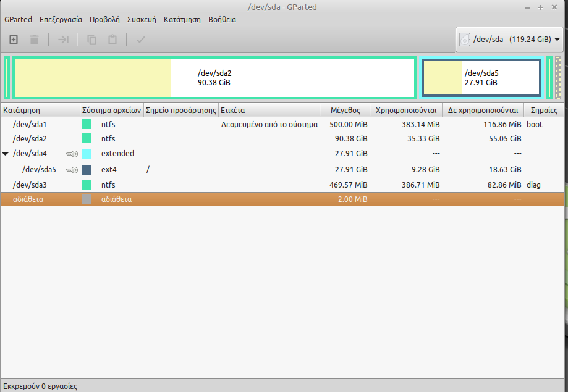Click the lock key icon on /dev/sda4 row
568x392 pixels.
pos(72,154)
